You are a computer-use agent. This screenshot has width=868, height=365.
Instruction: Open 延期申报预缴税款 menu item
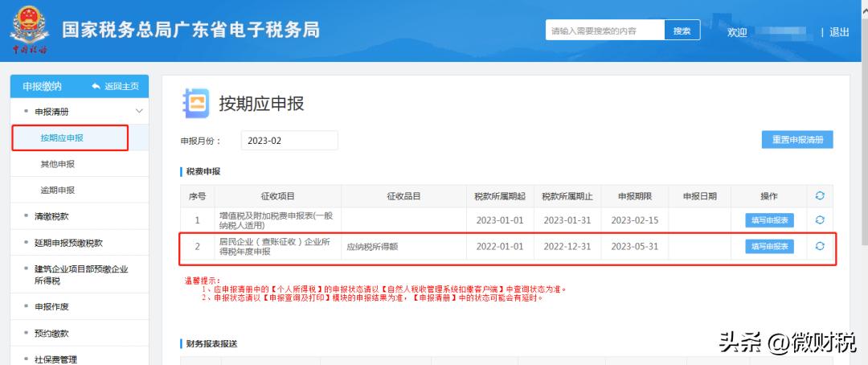coord(68,243)
